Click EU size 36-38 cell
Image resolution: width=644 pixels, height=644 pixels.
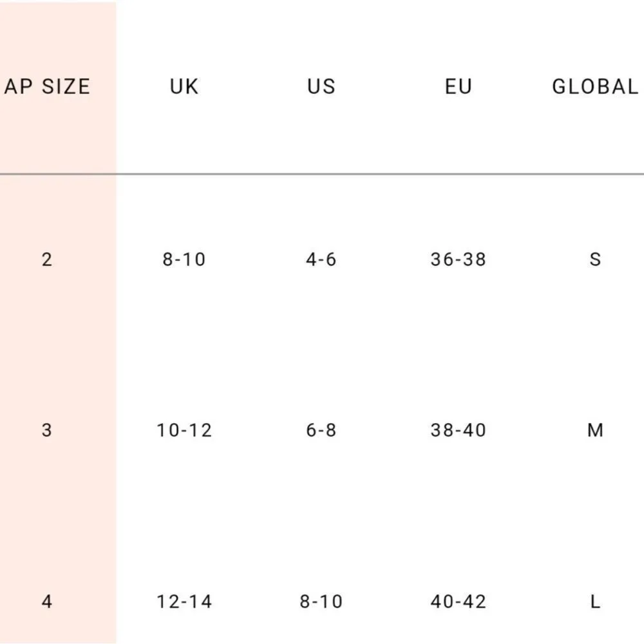459,260
